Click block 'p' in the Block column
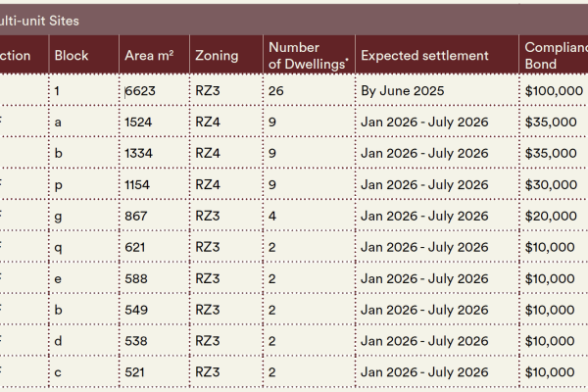This screenshot has height=392, width=588. [x=59, y=184]
